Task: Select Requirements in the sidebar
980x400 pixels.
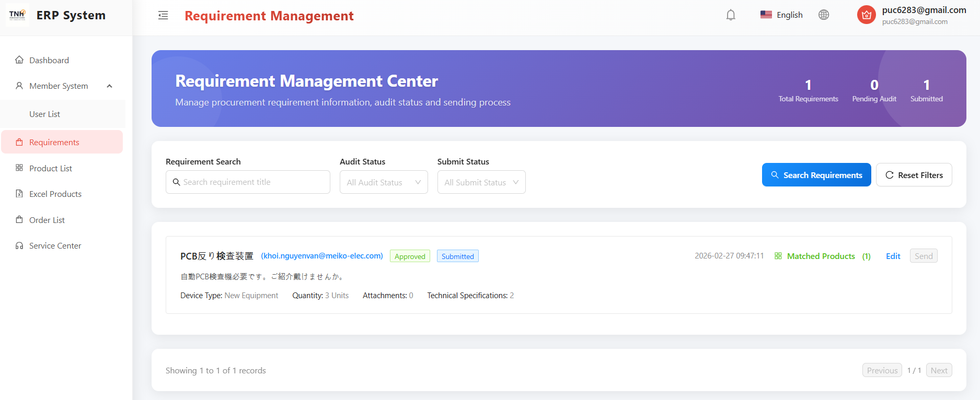Action: (x=62, y=142)
